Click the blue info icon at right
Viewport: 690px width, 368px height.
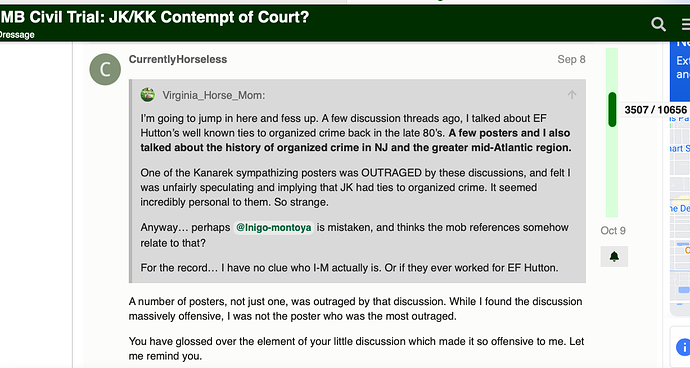click(683, 347)
